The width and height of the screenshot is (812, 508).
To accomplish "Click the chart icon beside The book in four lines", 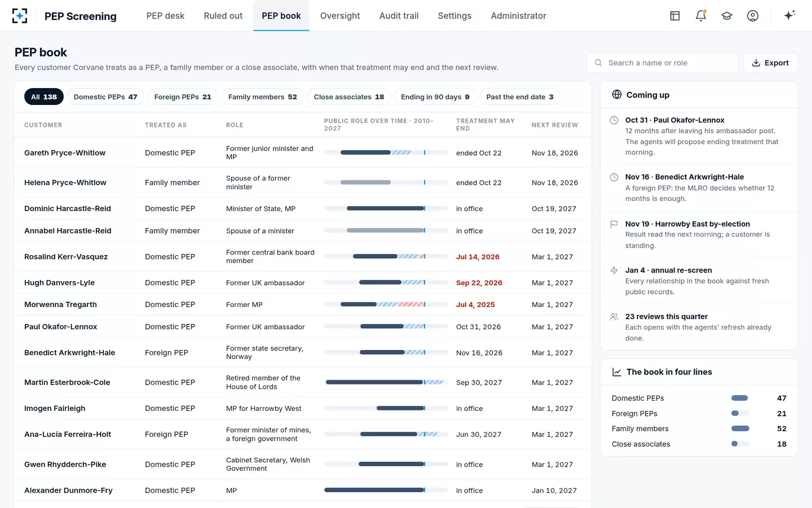I will click(x=617, y=372).
